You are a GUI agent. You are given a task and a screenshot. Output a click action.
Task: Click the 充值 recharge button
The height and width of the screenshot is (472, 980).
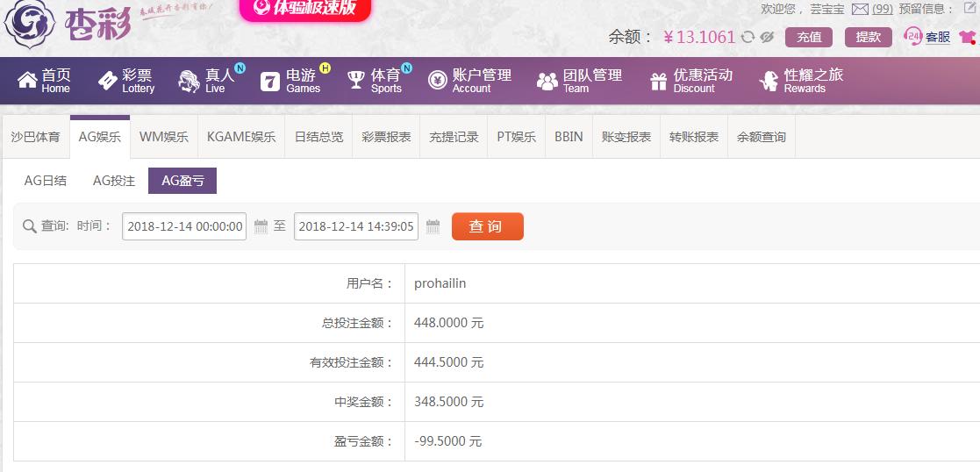pyautogui.click(x=809, y=37)
